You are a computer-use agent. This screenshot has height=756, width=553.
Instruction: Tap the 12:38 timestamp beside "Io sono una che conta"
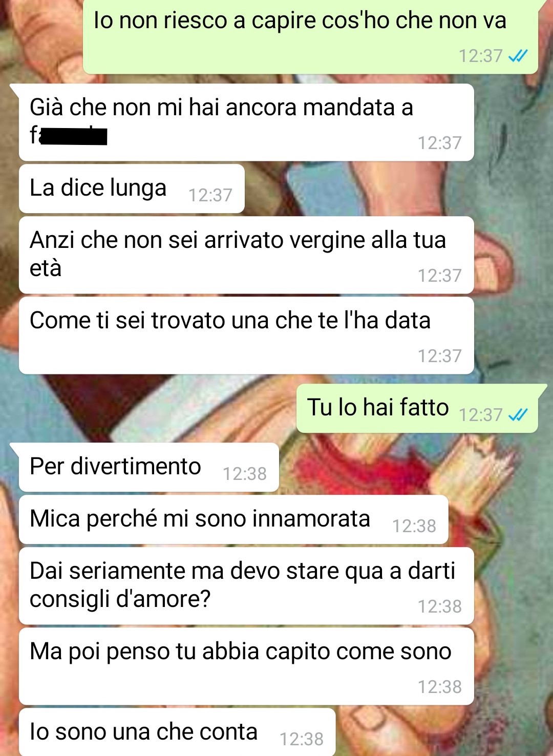pyautogui.click(x=302, y=739)
